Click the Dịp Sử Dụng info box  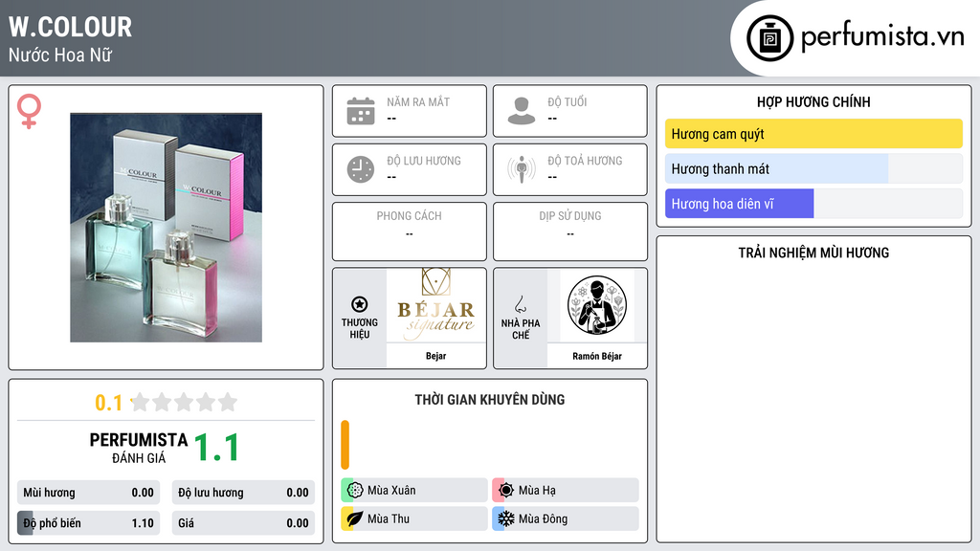(570, 231)
